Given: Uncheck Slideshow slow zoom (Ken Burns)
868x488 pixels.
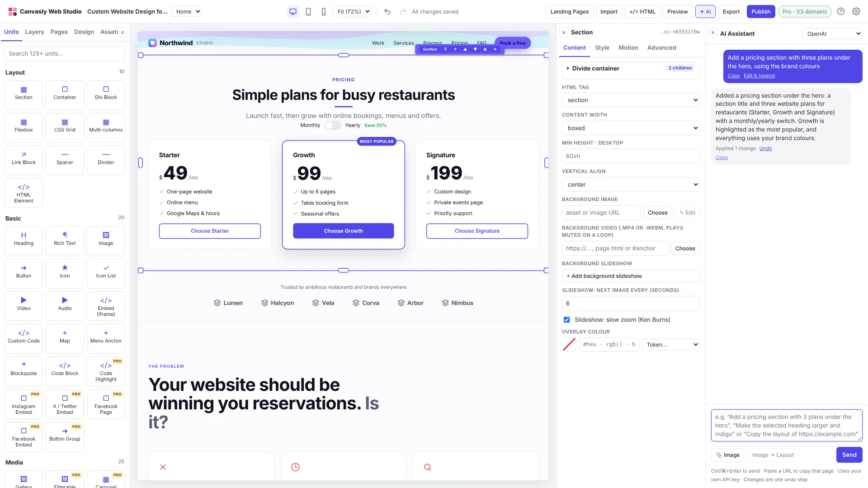Looking at the screenshot, I should (566, 320).
